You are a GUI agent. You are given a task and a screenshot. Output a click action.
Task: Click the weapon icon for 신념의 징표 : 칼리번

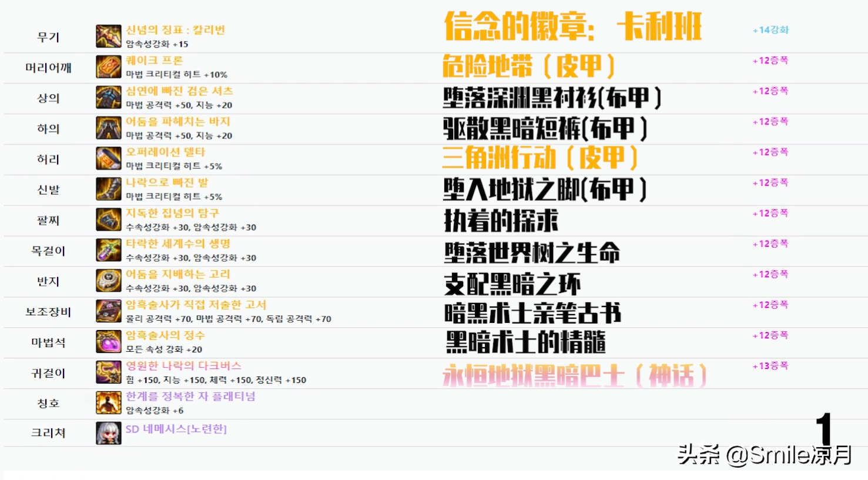[109, 36]
